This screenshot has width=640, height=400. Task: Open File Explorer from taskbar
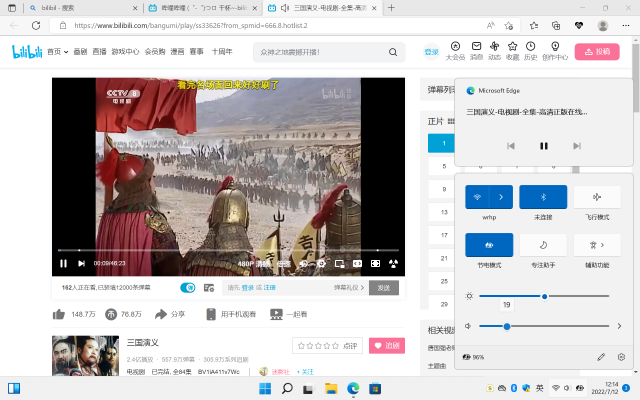tap(331, 389)
